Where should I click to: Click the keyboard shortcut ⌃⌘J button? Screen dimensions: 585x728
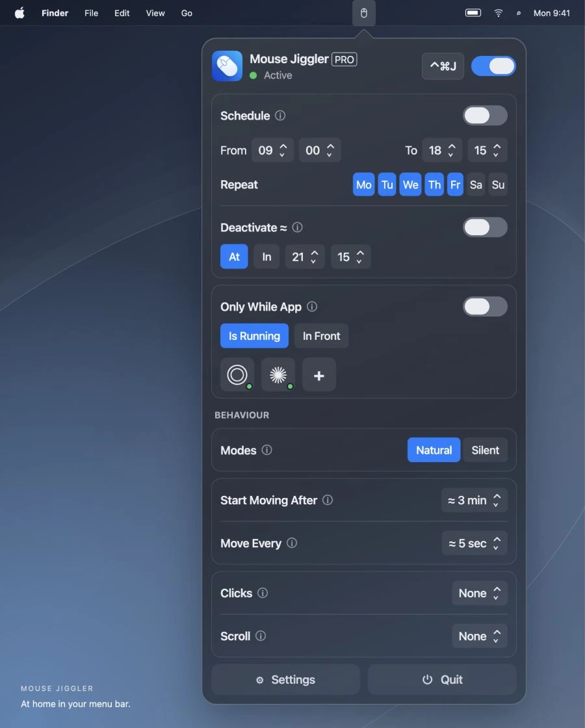click(443, 66)
